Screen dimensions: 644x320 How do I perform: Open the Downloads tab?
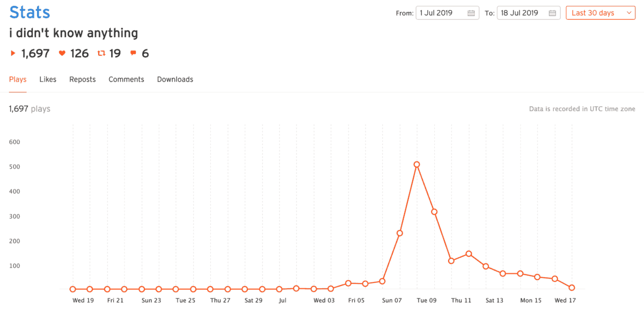[x=175, y=79]
